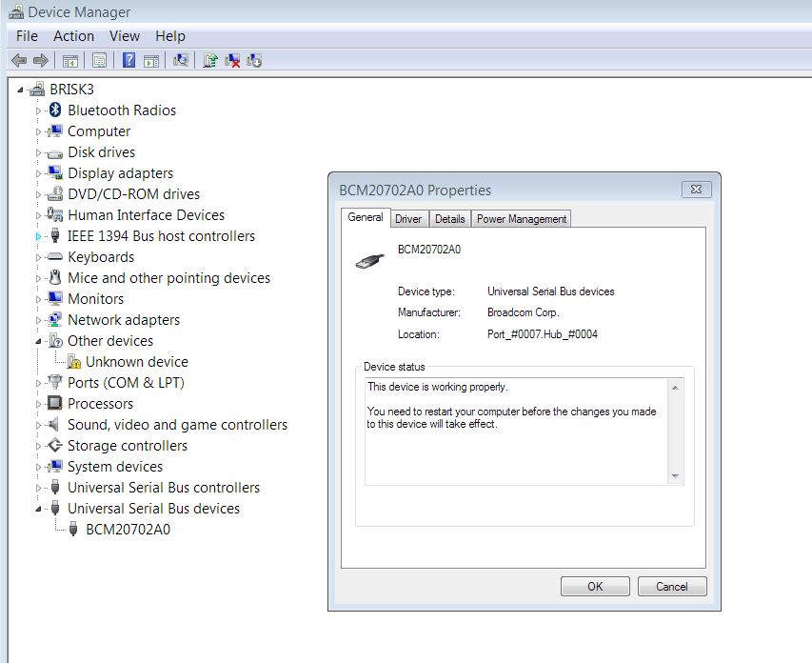Open the Action menu
Screen dimensions: 812x663
point(73,36)
